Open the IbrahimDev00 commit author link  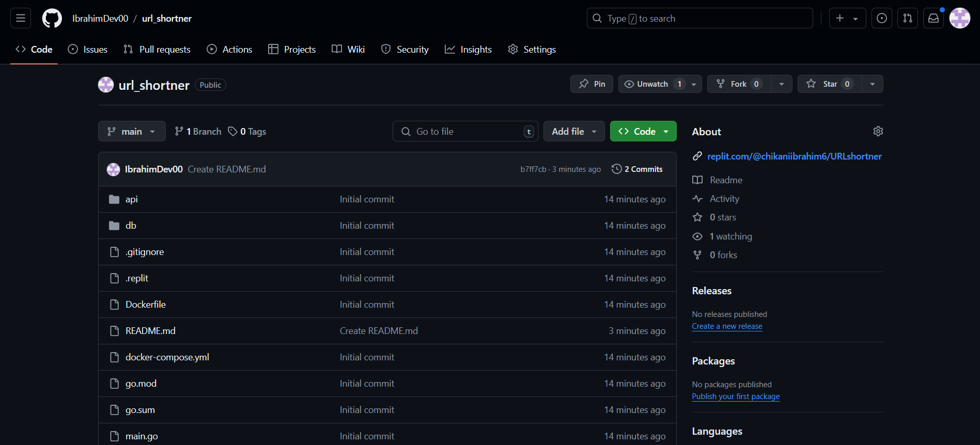click(x=154, y=169)
